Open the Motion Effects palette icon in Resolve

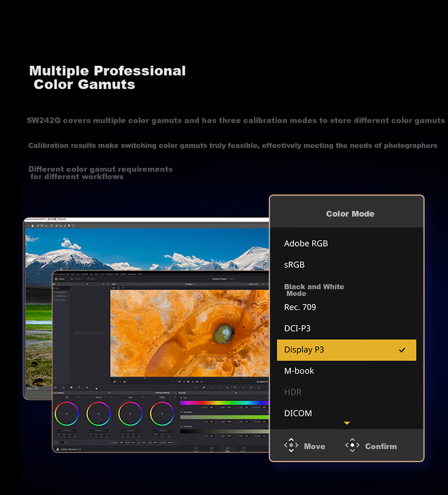87,387
